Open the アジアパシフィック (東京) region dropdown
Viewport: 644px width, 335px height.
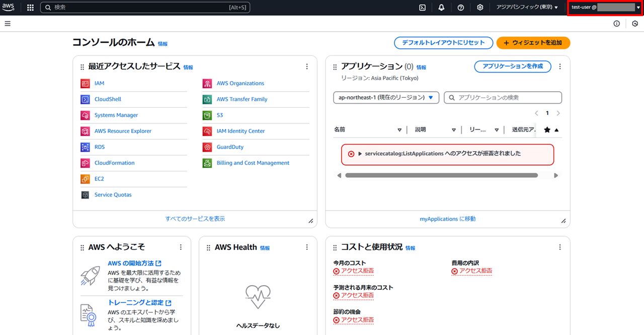[x=527, y=8]
